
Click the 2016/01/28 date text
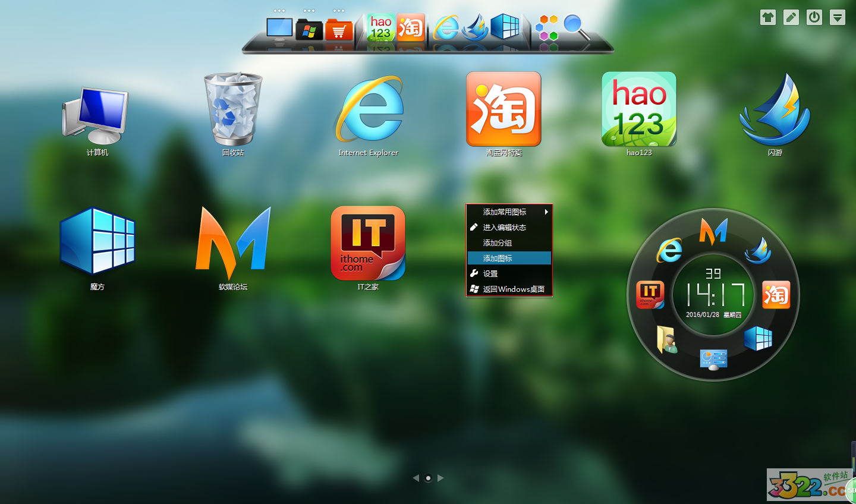703,315
